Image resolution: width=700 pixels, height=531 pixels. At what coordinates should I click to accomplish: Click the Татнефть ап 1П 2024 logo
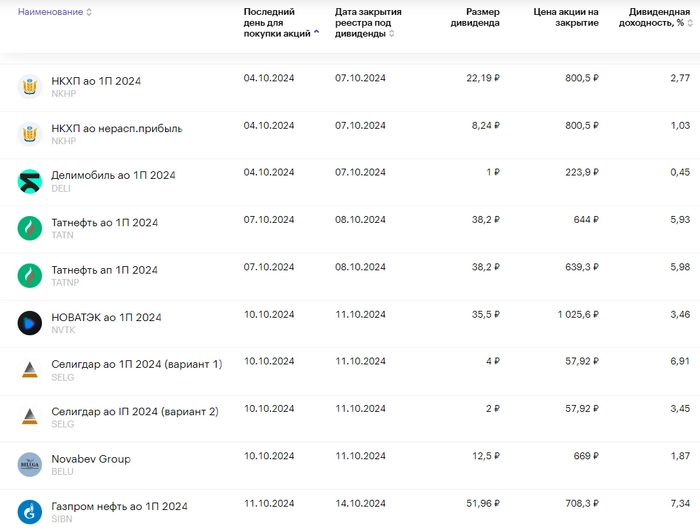point(30,275)
